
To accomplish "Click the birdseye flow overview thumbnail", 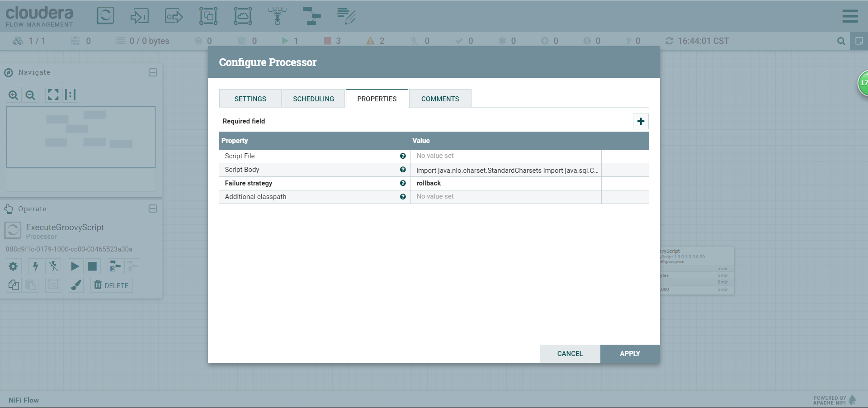I will coord(81,137).
